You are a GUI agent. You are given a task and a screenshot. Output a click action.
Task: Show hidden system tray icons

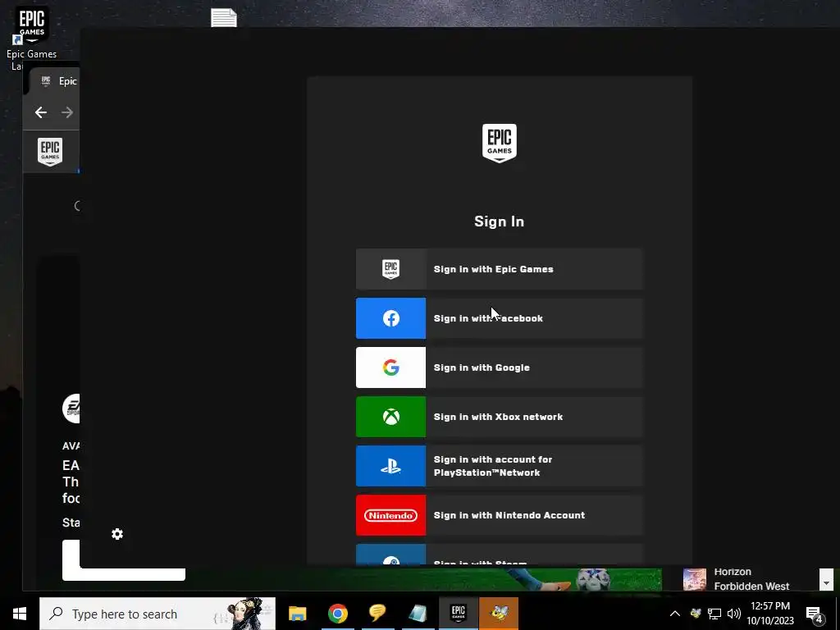(675, 614)
